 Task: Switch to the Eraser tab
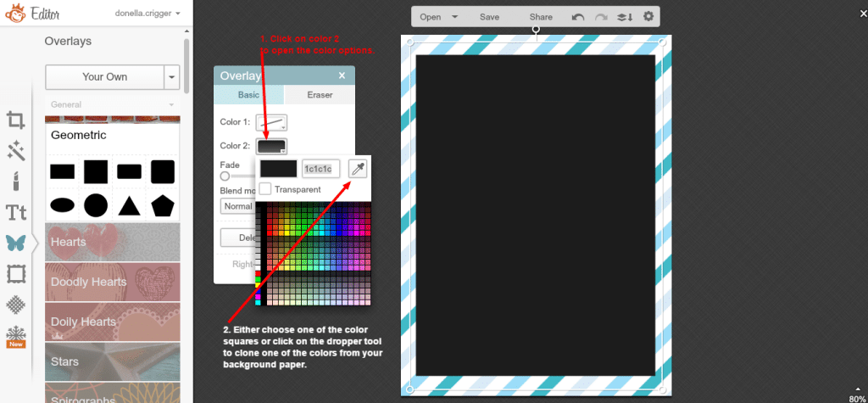click(x=319, y=95)
